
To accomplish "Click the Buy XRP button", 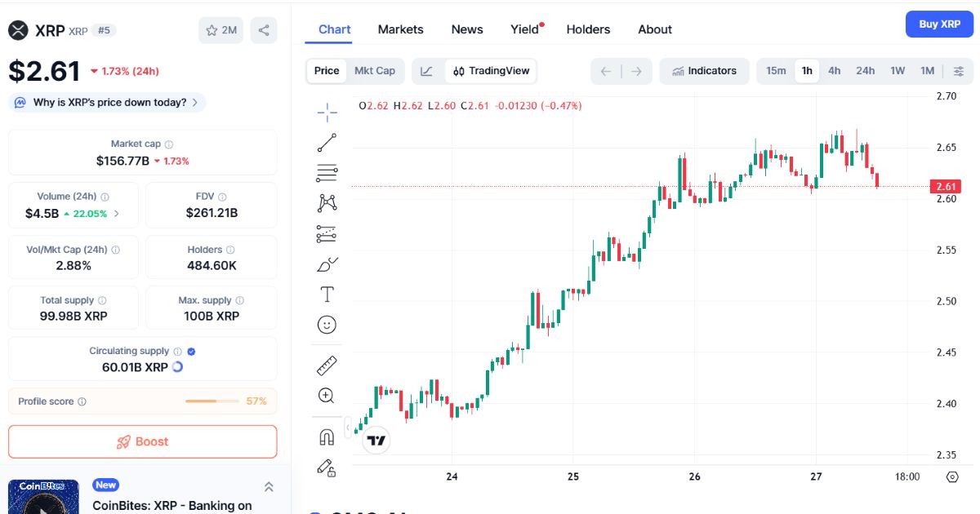I will [939, 24].
